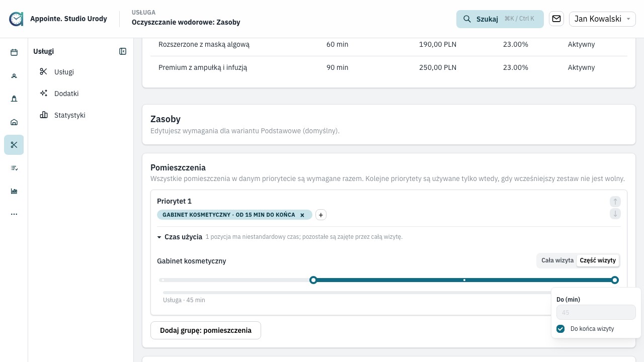Remove the Gabinet kosmetyczny chip
Screen dimensions: 644x362
(302, 215)
